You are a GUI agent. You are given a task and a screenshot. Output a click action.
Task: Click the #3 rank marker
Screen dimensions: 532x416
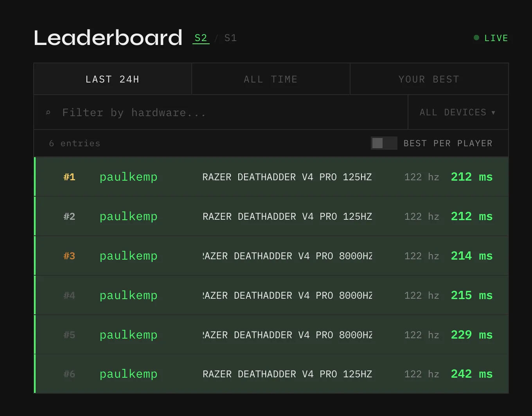tap(69, 256)
